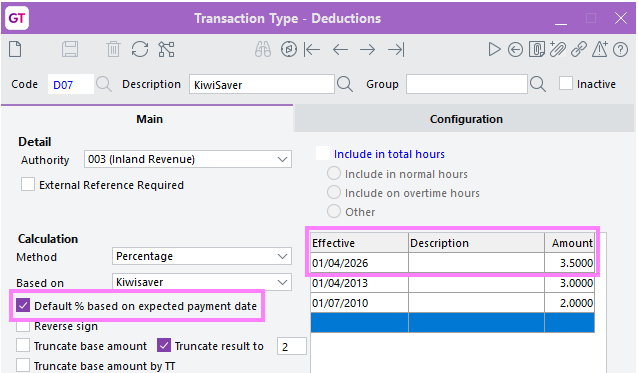This screenshot has height=373, width=638.
Task: Click the Amount column header
Action: pos(569,243)
